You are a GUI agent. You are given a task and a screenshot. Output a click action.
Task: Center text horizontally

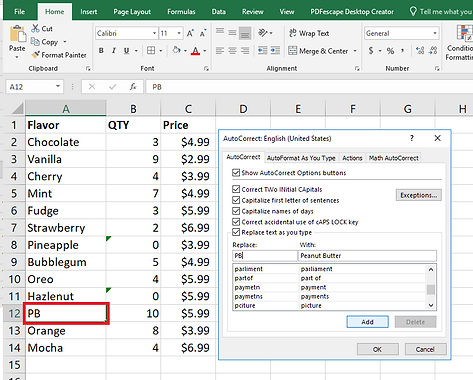pos(232,51)
